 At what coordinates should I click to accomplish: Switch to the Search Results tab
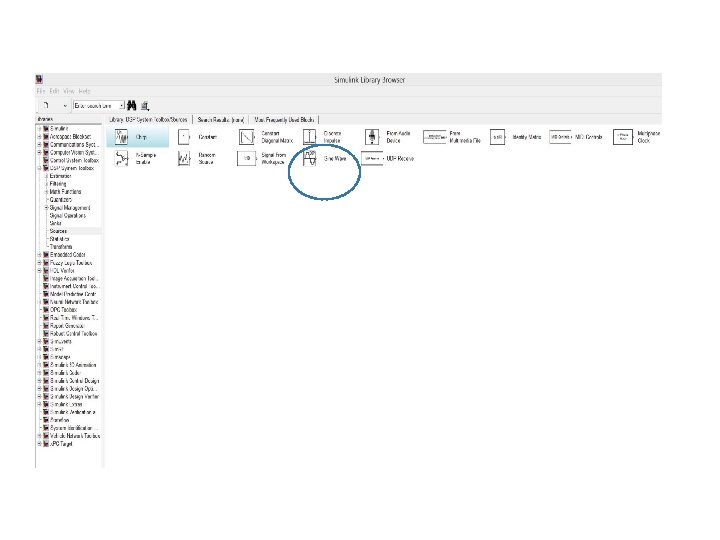click(x=220, y=119)
